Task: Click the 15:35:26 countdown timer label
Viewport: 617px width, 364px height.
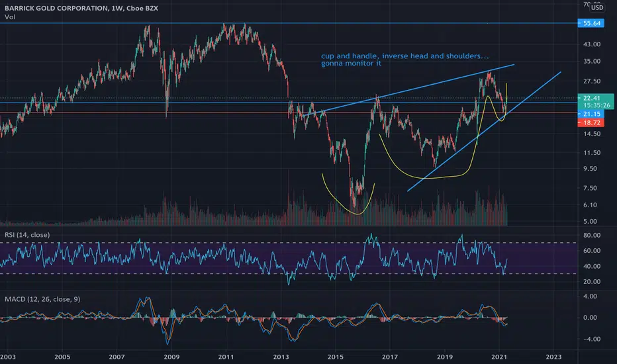Action: (x=597, y=105)
